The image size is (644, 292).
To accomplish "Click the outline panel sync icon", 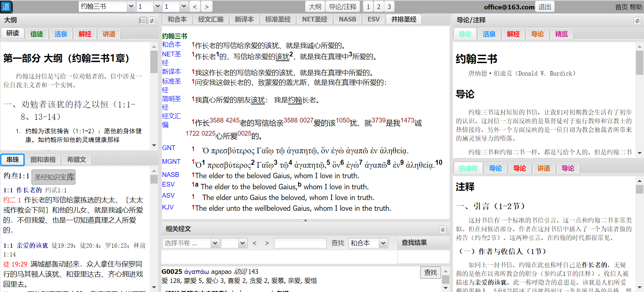I will pyautogui.click(x=152, y=21).
